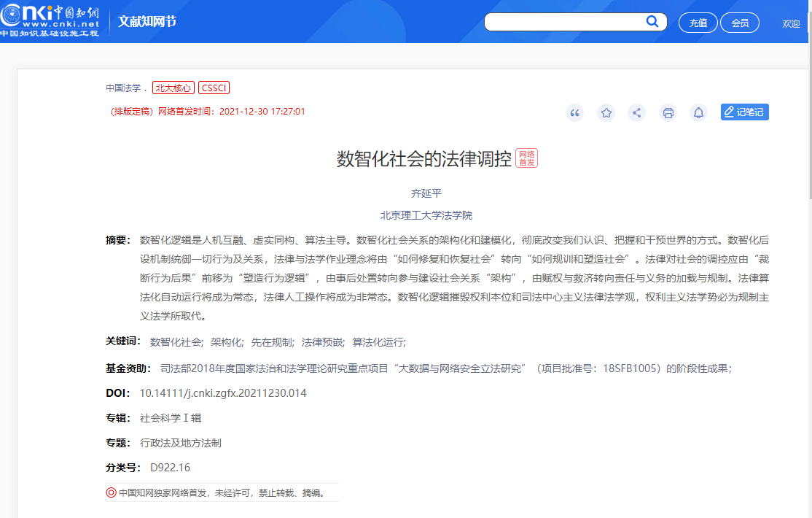812x518 pixels.
Task: Select keyword 数智化社会
Action: [x=176, y=342]
